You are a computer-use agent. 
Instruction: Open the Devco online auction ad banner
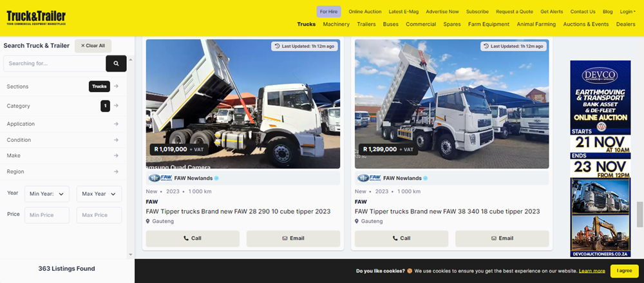click(600, 159)
